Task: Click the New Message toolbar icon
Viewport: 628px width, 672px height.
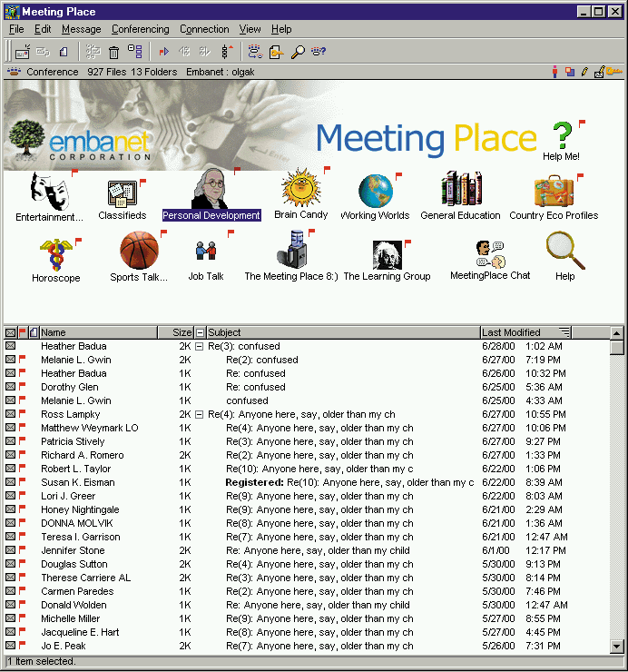Action: click(23, 52)
